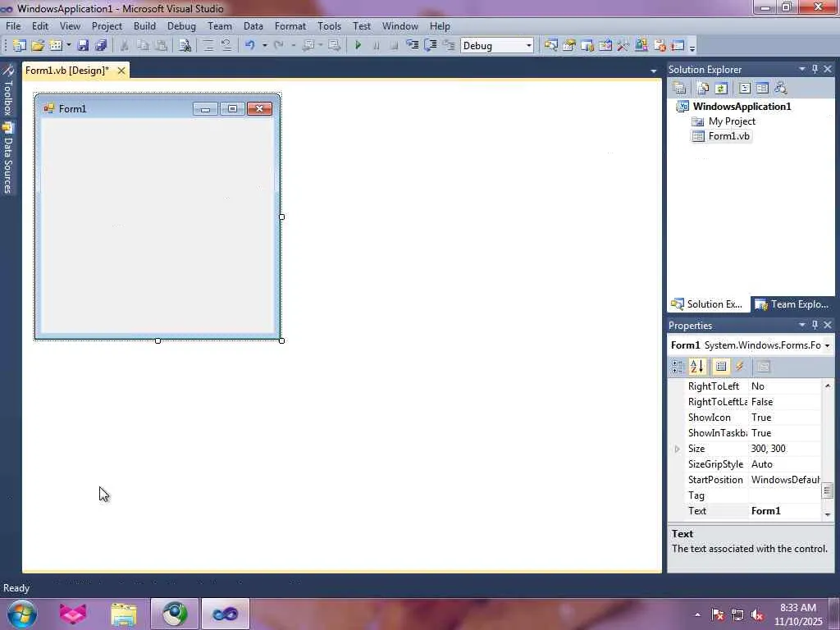Click the Properties panel scrollbar thumb

coord(827,491)
